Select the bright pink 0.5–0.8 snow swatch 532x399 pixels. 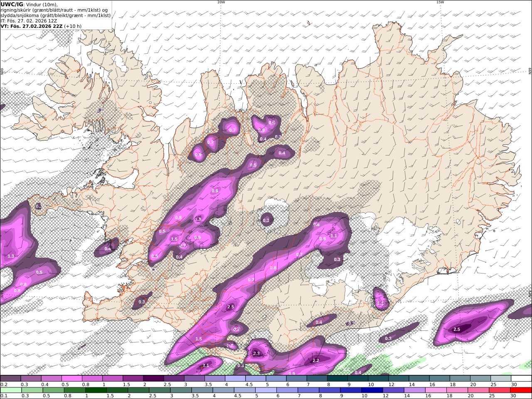coord(71,379)
